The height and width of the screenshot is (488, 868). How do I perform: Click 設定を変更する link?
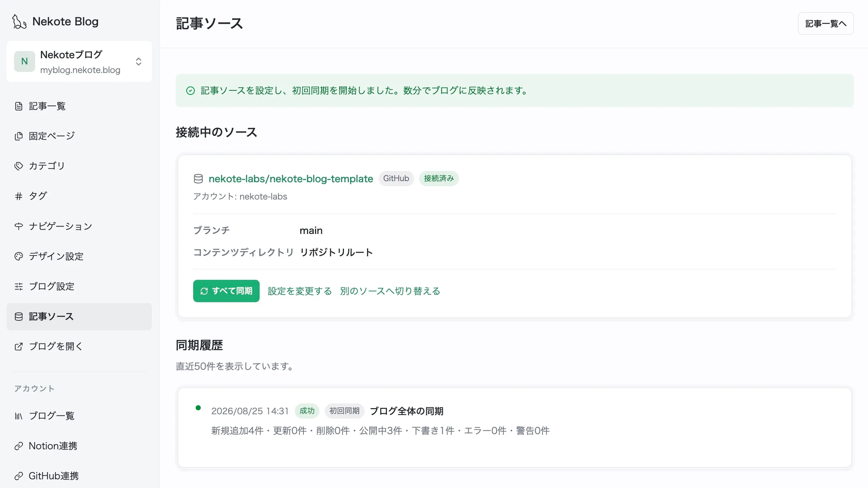click(300, 291)
